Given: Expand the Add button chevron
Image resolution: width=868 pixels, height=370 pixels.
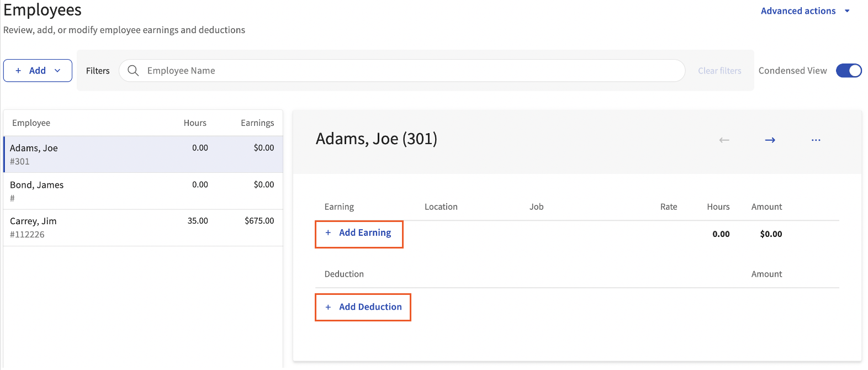Looking at the screenshot, I should (x=57, y=71).
